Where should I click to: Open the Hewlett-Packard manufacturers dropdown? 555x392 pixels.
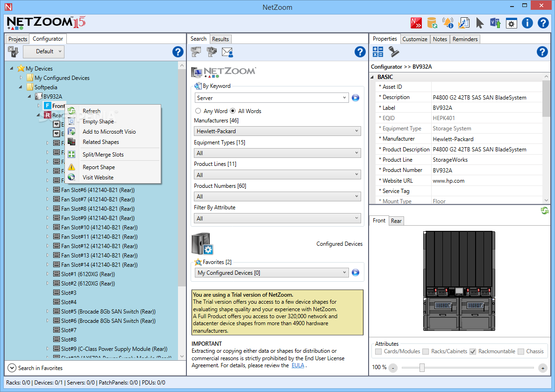click(277, 131)
